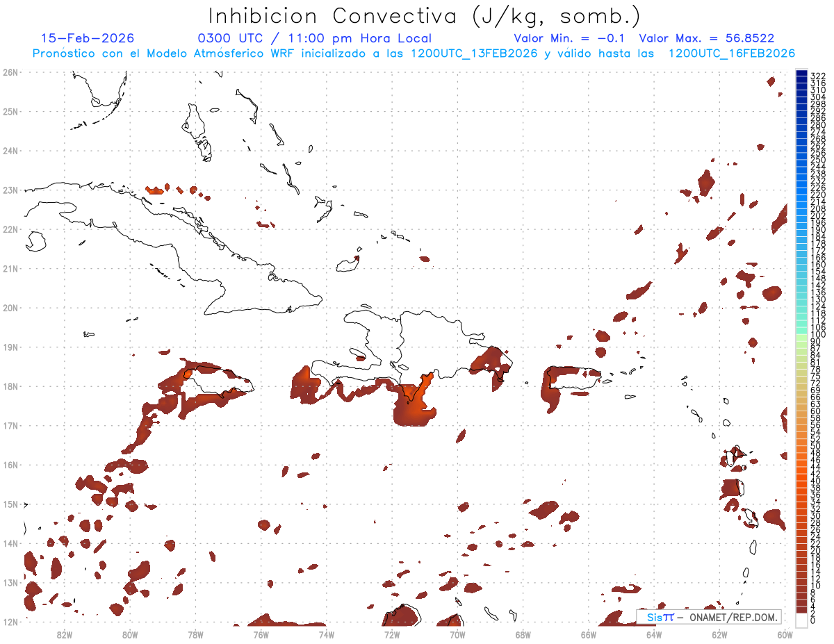Click the 'SisTT - ONAMET/REP.DOM.' credit box
This screenshot has height=644, width=834.
[x=709, y=617]
